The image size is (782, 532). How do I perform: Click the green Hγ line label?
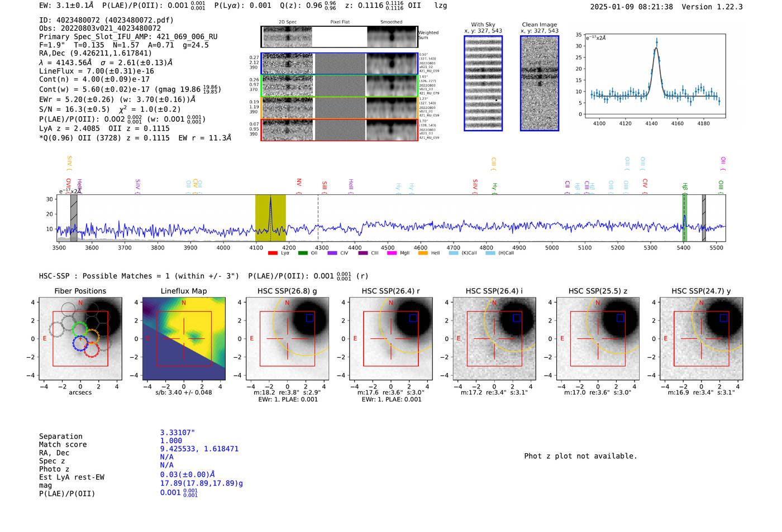tap(495, 188)
